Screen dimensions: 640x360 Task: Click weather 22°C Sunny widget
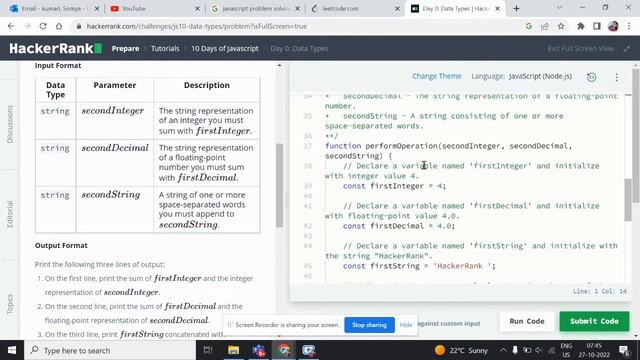pyautogui.click(x=461, y=350)
